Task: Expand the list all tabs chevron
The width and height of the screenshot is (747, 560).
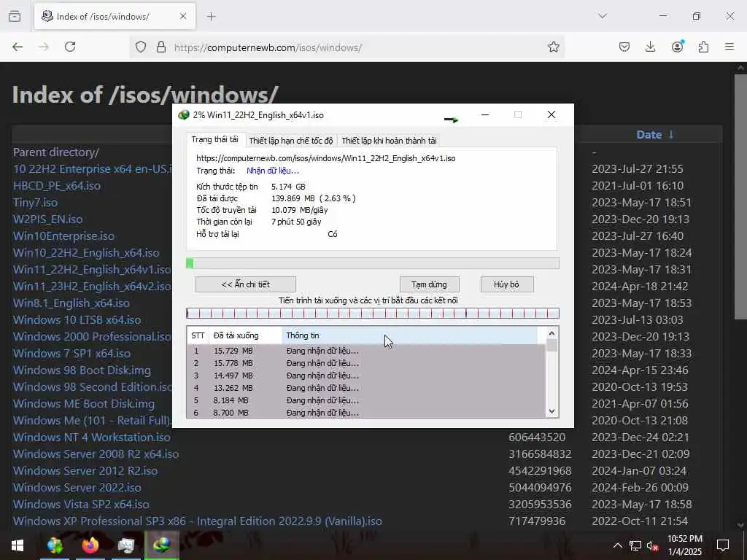Action: coord(602,16)
